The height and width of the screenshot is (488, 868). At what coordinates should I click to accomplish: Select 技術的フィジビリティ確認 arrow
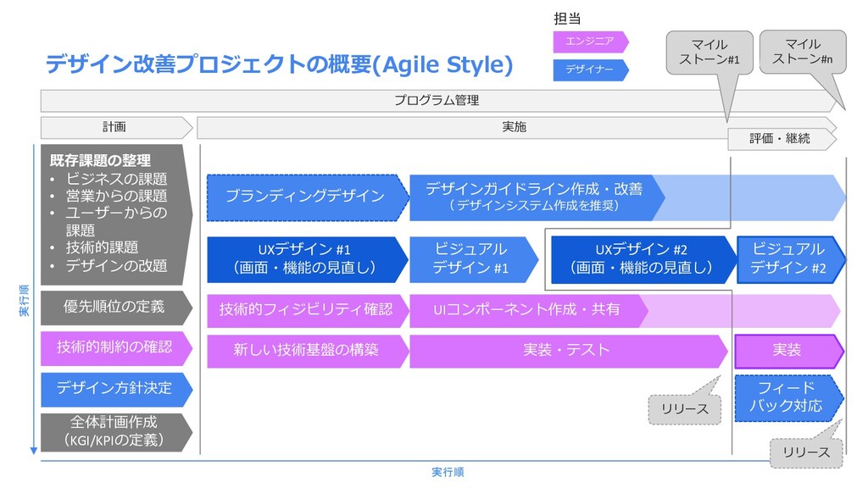point(308,310)
